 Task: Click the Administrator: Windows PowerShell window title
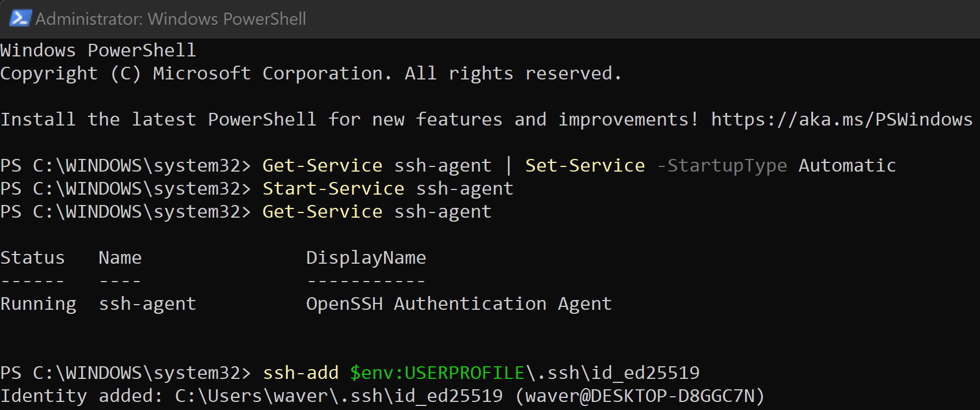[x=170, y=19]
